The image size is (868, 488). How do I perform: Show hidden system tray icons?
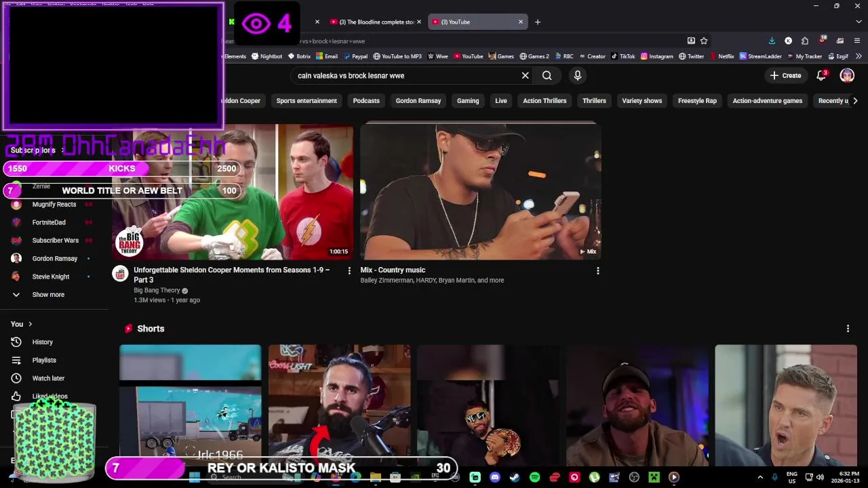[759, 477]
